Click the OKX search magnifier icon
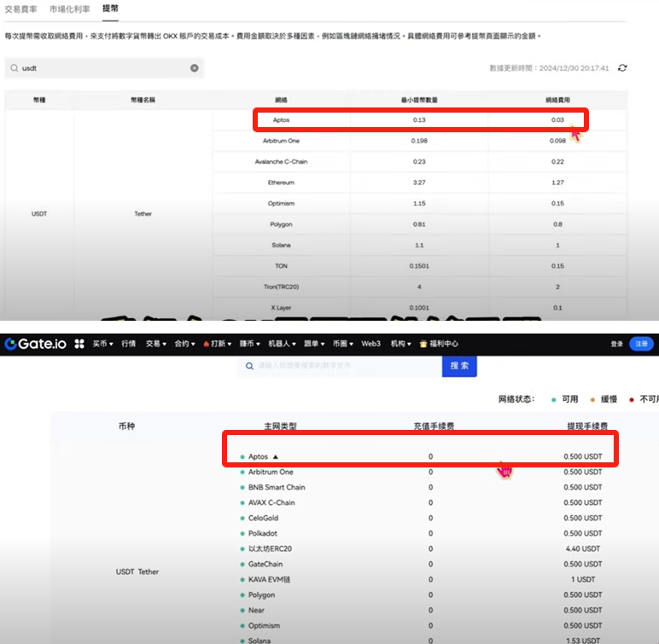 point(15,68)
